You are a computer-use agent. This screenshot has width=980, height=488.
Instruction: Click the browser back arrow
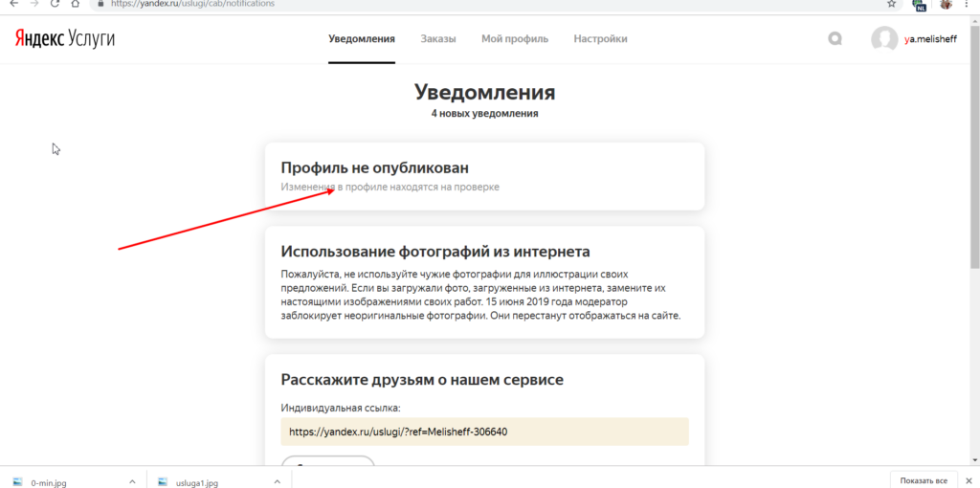coord(13,3)
